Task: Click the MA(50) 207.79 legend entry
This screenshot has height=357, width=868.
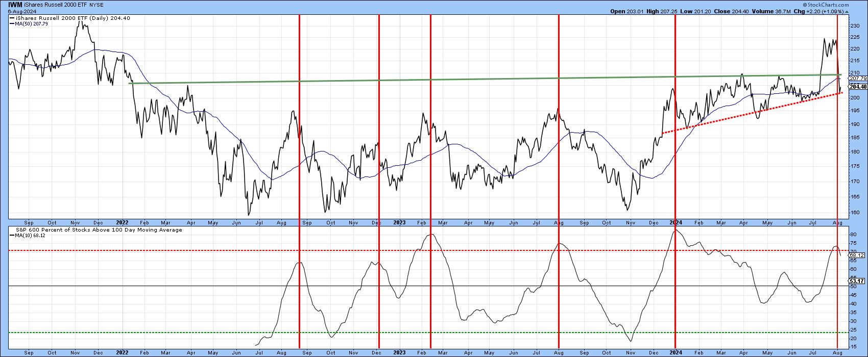Action: tap(29, 23)
